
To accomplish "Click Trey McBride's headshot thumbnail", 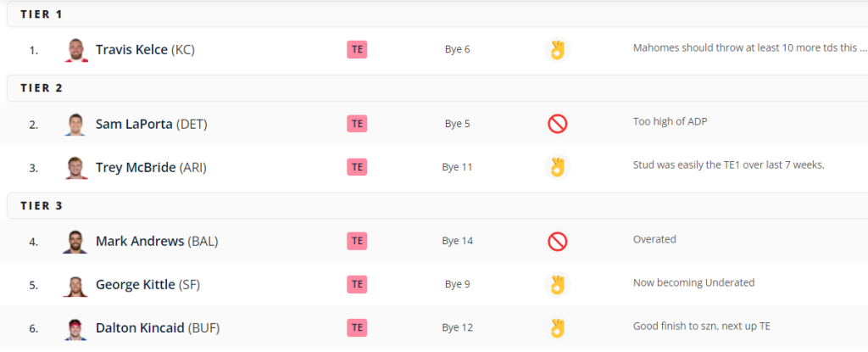I will (x=75, y=167).
